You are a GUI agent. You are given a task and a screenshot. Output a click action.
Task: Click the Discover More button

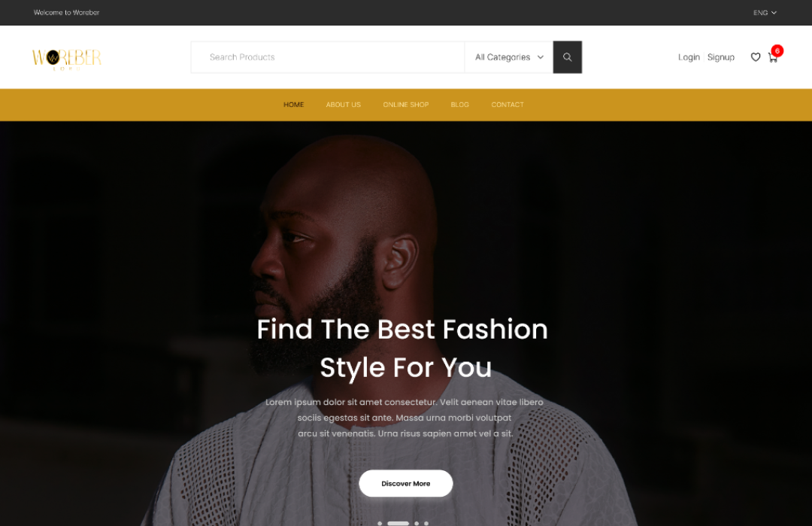point(406,484)
